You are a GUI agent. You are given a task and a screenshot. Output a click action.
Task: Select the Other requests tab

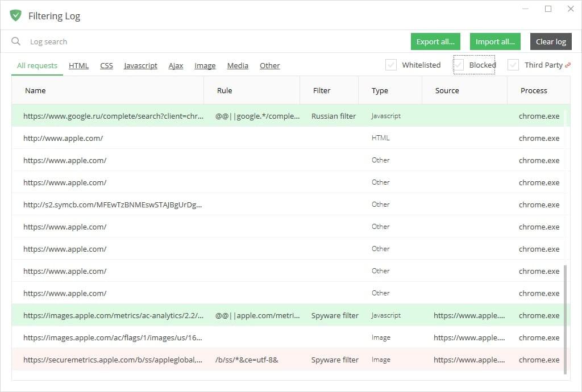pyautogui.click(x=269, y=65)
